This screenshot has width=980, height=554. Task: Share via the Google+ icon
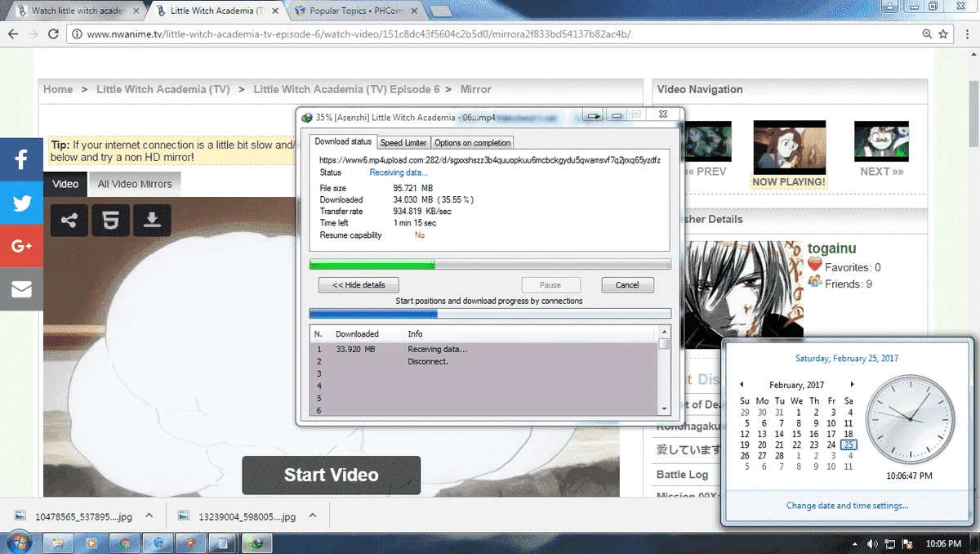pyautogui.click(x=21, y=246)
